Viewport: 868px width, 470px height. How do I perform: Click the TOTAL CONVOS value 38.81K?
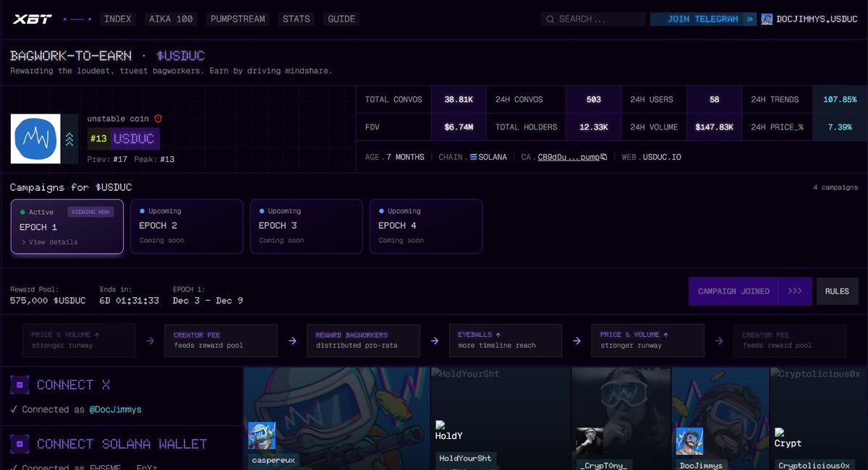(459, 100)
